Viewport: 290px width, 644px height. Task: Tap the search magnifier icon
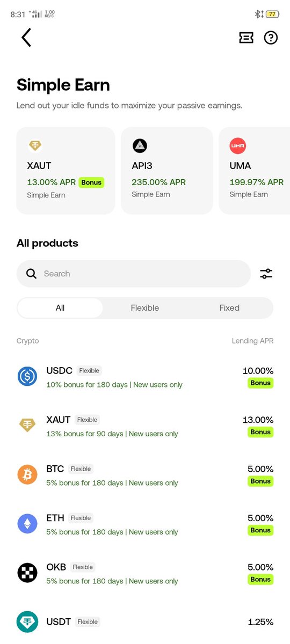coord(32,274)
